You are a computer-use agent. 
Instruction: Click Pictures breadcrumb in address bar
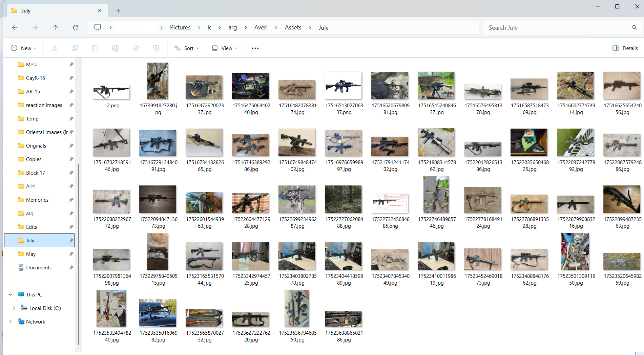[180, 27]
